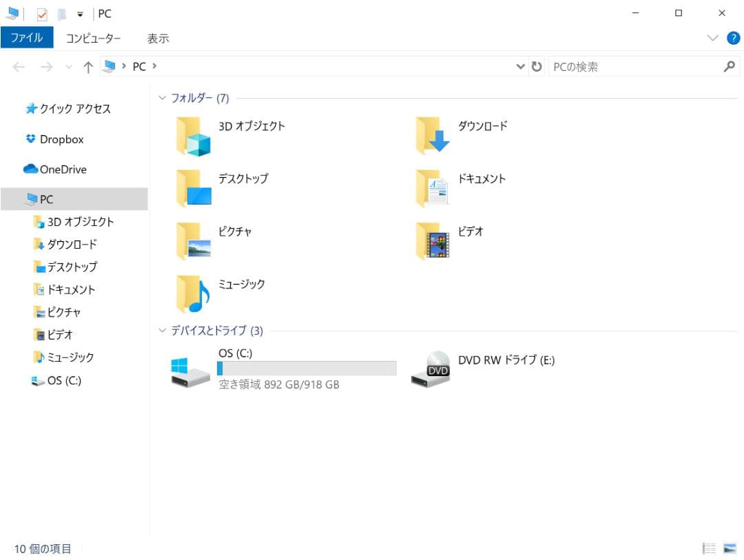
Task: Switch to the コンピューター ribbon tab
Action: [94, 38]
